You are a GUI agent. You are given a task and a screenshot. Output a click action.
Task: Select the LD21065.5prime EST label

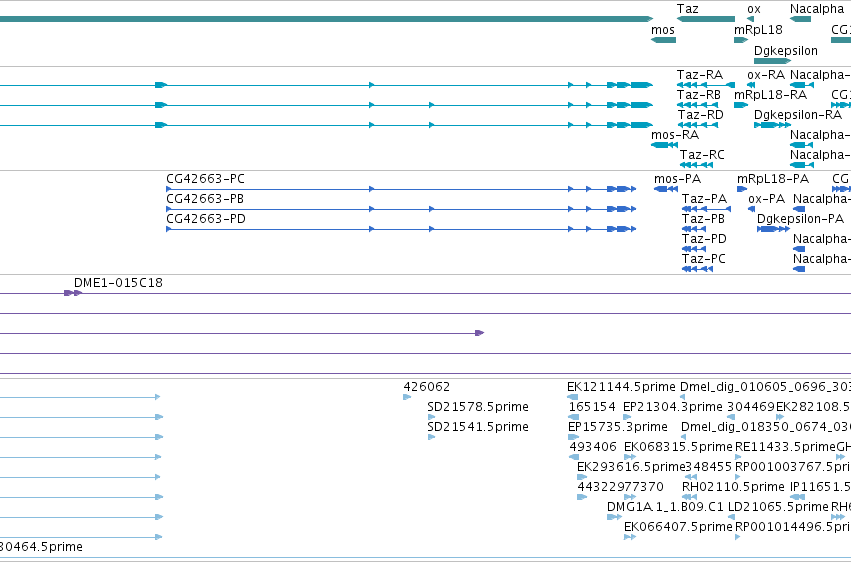778,507
